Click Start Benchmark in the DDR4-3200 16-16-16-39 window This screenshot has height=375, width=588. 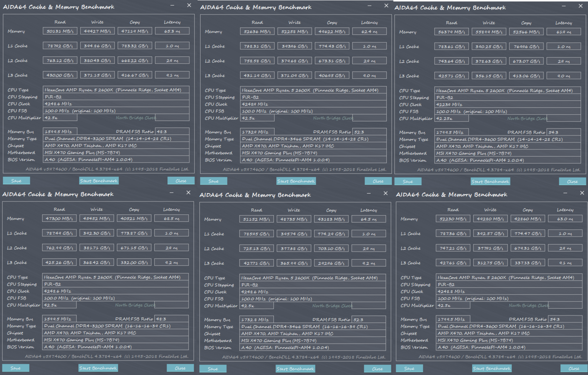point(98,368)
